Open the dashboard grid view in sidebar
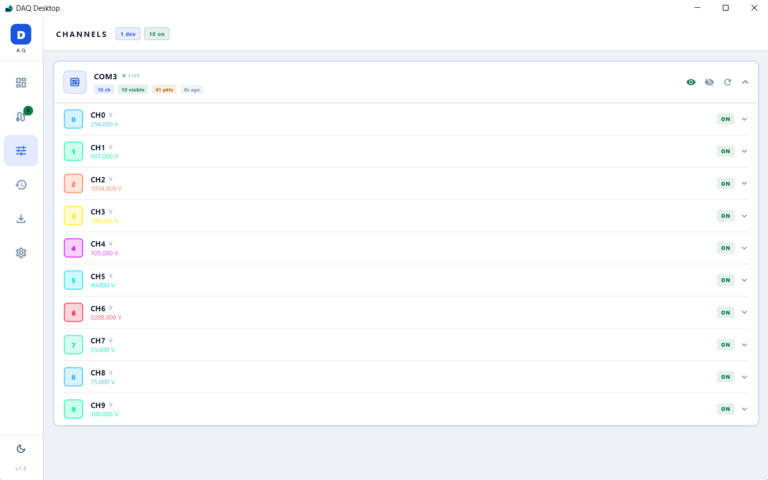The image size is (768, 480). [21, 83]
